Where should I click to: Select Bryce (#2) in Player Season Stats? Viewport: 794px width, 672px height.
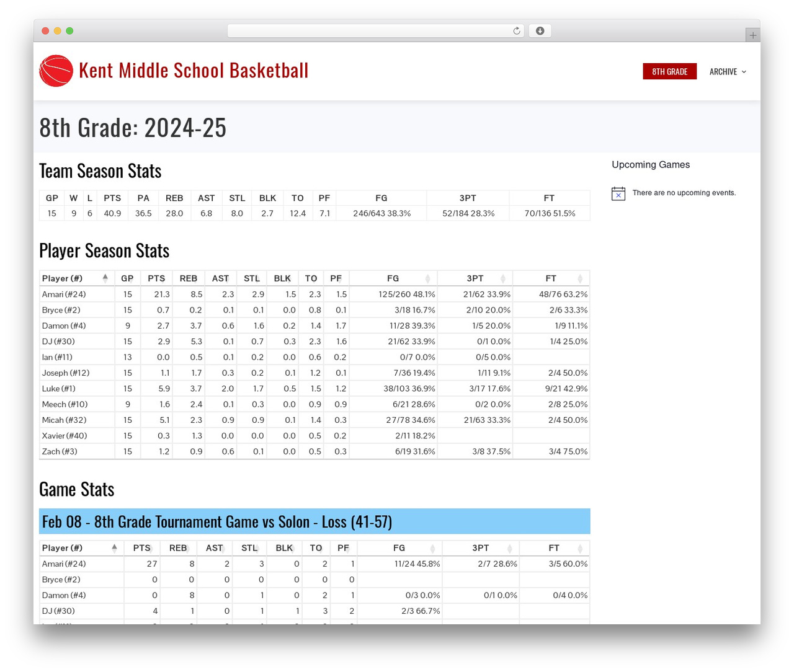[61, 310]
